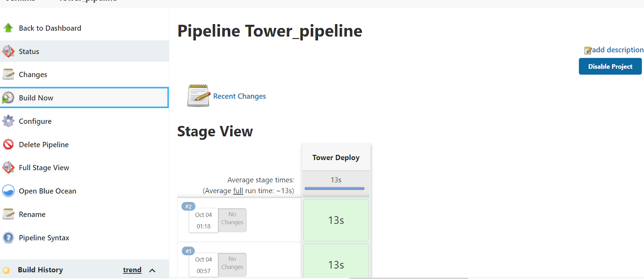The image size is (644, 279).
Task: Open the add description link
Action: point(617,50)
